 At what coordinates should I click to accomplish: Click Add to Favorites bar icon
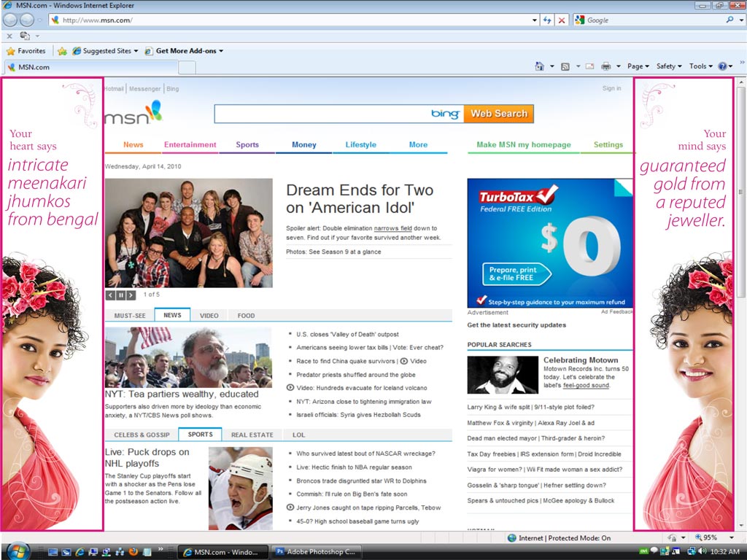pyautogui.click(x=62, y=51)
